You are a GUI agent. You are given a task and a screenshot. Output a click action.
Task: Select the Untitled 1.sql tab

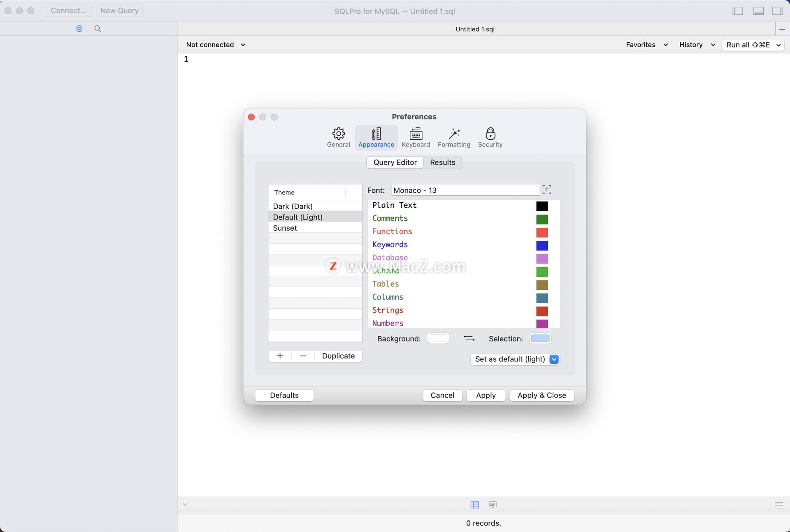[475, 29]
